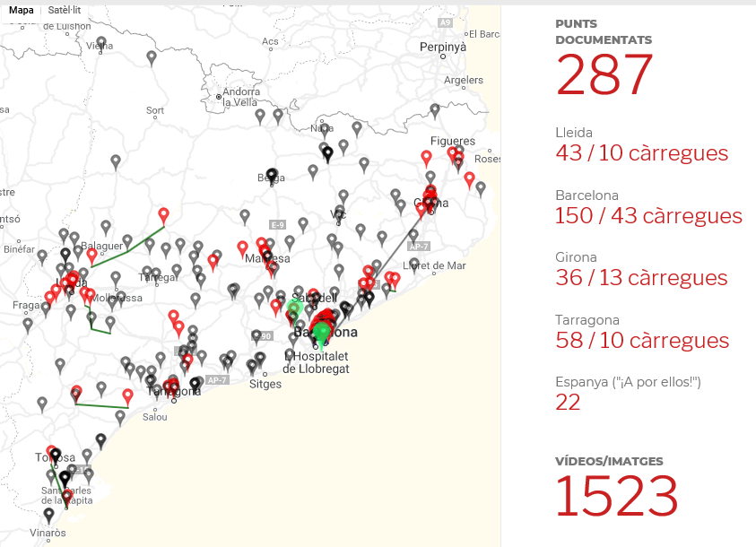The image size is (756, 547).
Task: Switch to the Mapa view tab
Action: (22, 10)
